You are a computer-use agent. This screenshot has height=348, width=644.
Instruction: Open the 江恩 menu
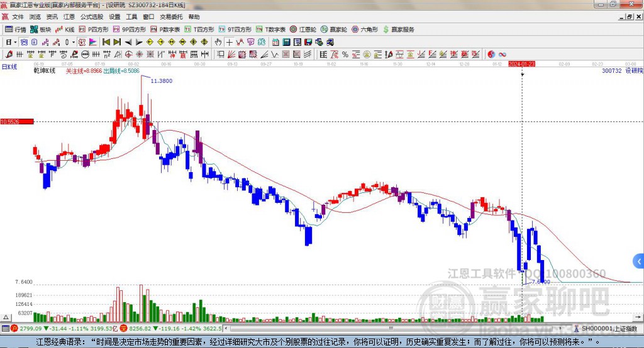click(x=69, y=17)
